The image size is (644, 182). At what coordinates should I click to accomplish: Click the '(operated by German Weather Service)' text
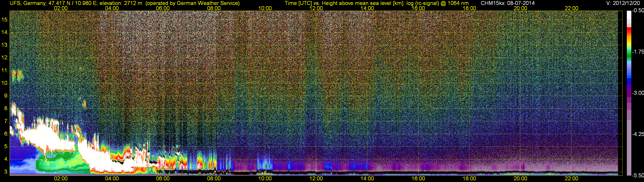click(x=193, y=3)
